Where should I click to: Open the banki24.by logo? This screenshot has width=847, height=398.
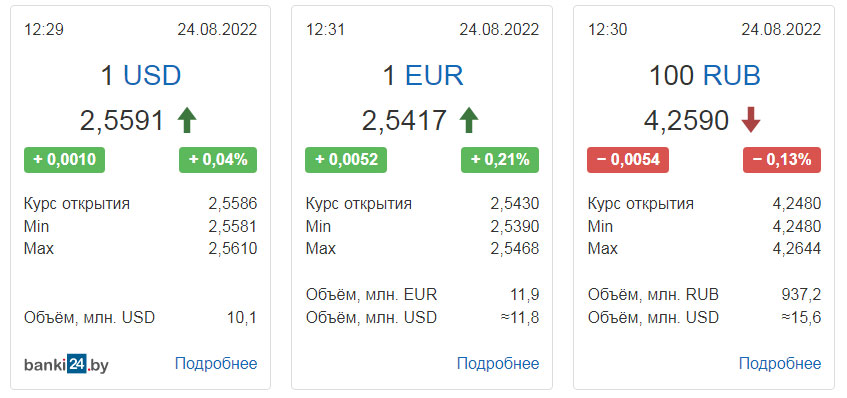pyautogui.click(x=66, y=365)
